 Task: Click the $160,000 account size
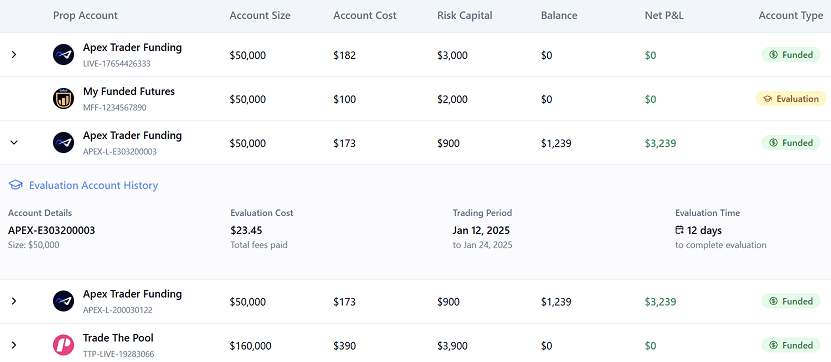[250, 346]
